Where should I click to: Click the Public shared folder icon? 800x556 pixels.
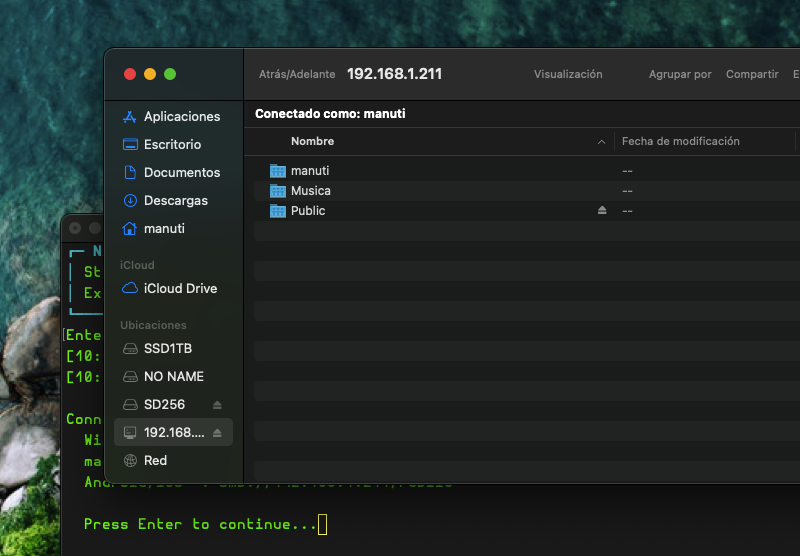click(278, 211)
